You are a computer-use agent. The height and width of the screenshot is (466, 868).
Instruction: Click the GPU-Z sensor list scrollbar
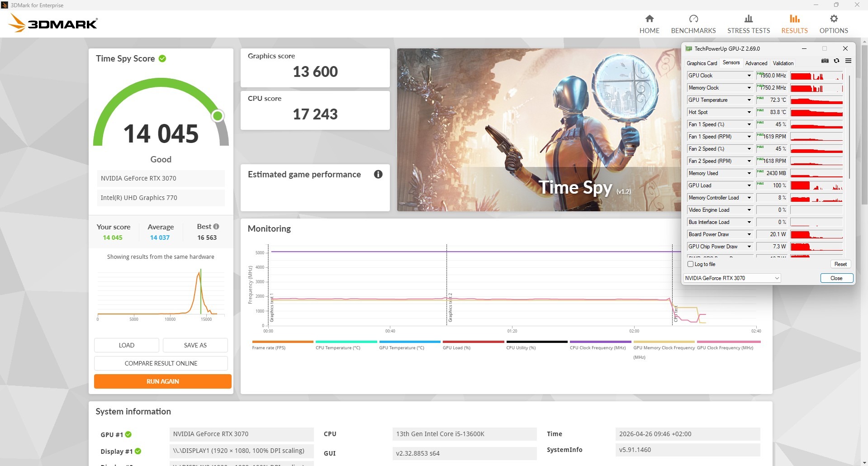coord(849,127)
